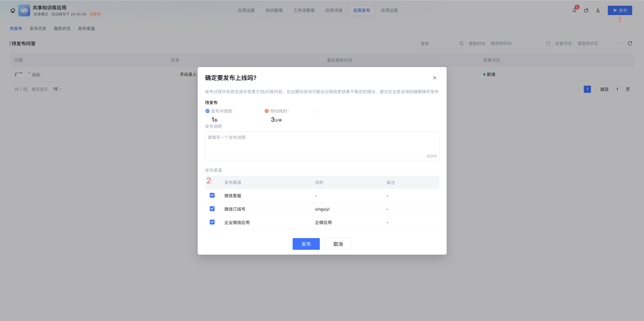
Task: Close the publish confirmation dialog
Action: [434, 78]
